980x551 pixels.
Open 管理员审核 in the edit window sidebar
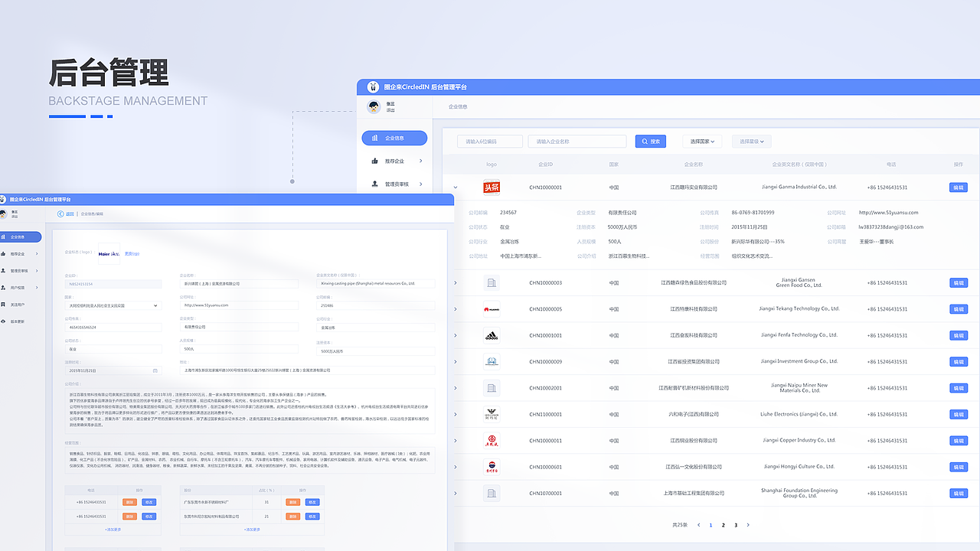(18, 271)
